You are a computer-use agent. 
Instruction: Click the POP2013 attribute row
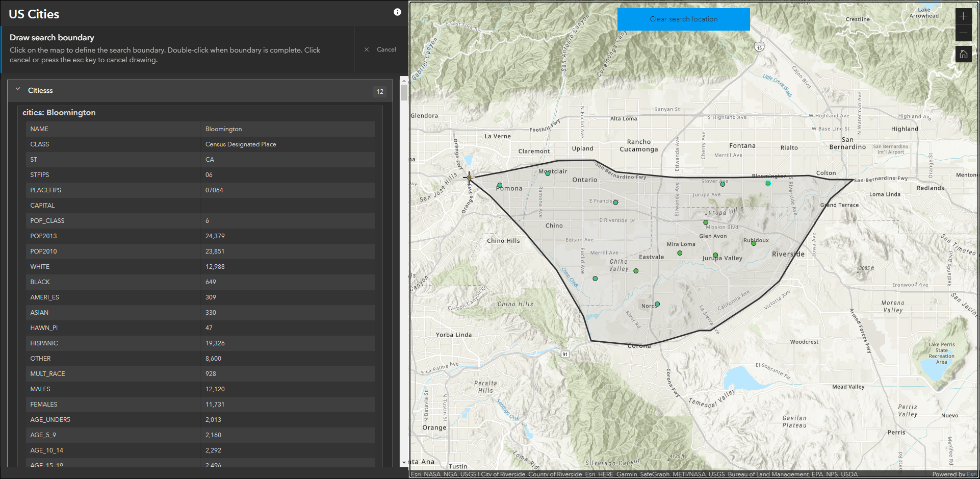click(200, 236)
